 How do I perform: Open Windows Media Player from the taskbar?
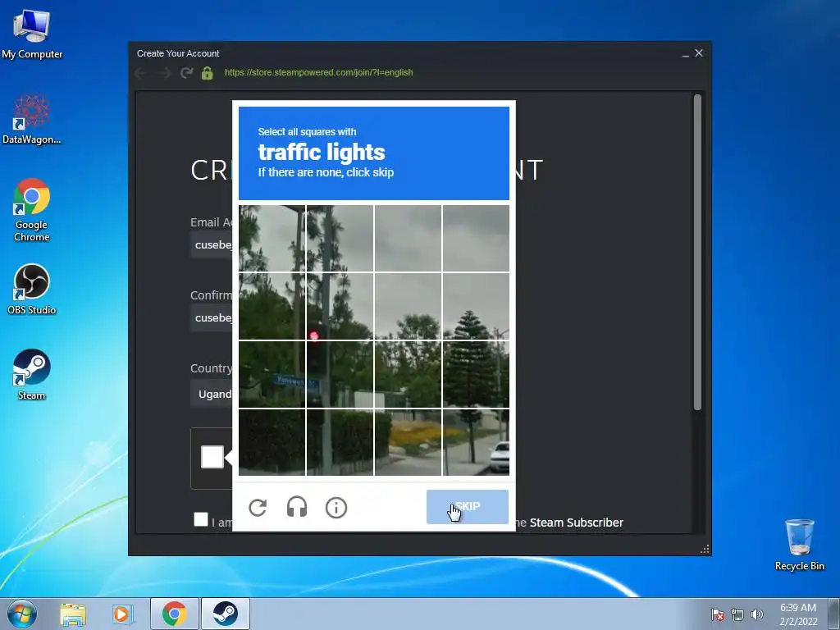(x=123, y=614)
